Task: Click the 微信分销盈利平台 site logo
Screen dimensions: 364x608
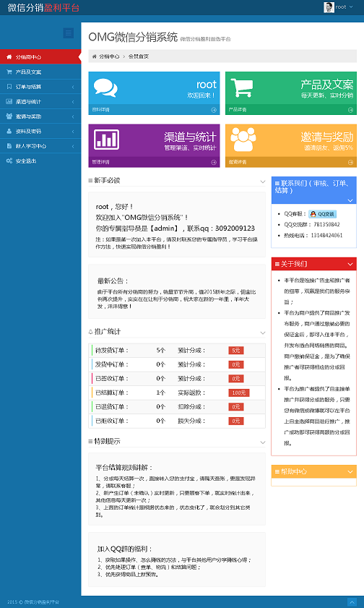Action: click(x=43, y=8)
